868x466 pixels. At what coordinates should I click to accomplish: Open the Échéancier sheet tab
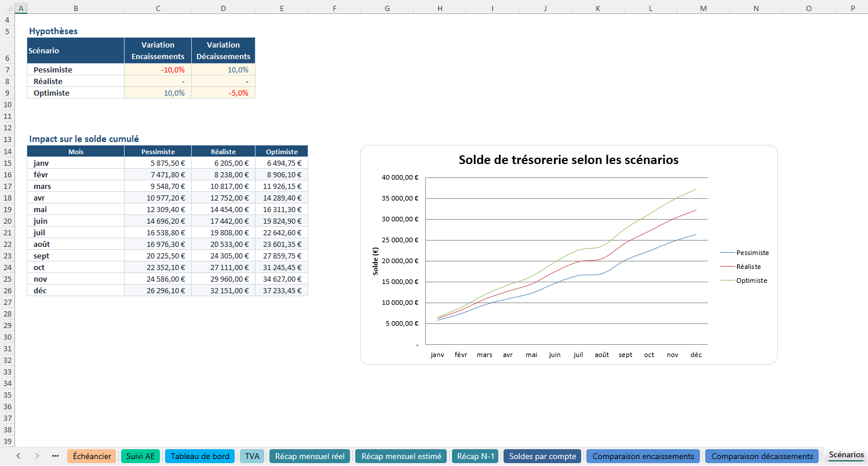(x=92, y=456)
